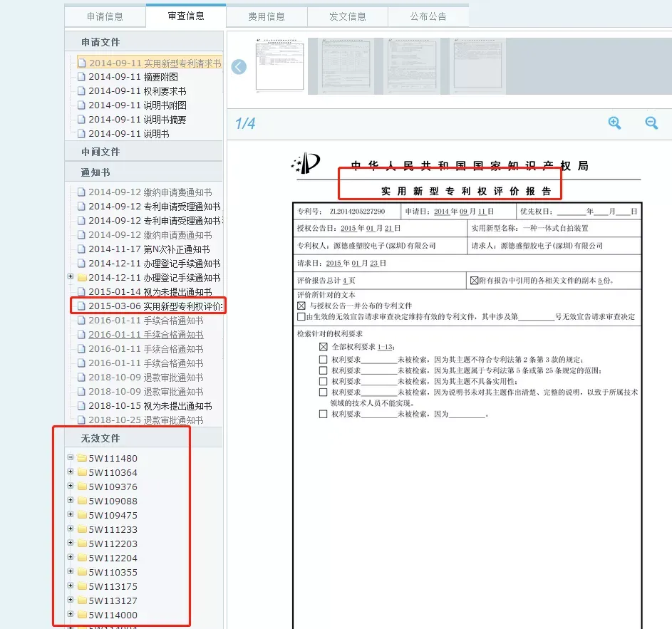This screenshot has height=629, width=672.
Task: Collapse the 5W111480 folder node
Action: (x=71, y=457)
